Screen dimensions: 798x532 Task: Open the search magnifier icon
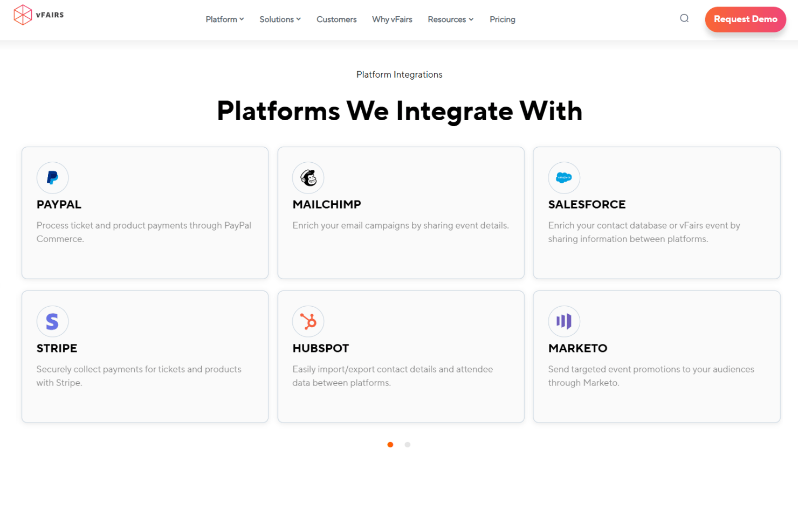pos(684,18)
